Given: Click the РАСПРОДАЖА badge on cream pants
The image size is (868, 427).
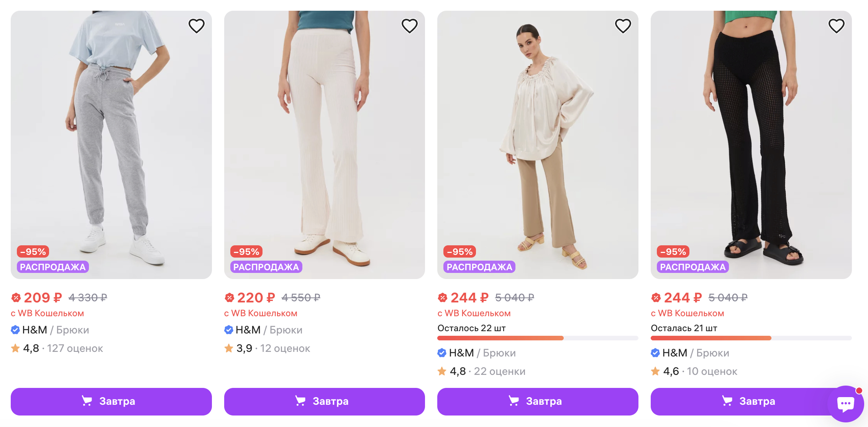Looking at the screenshot, I should [x=266, y=267].
